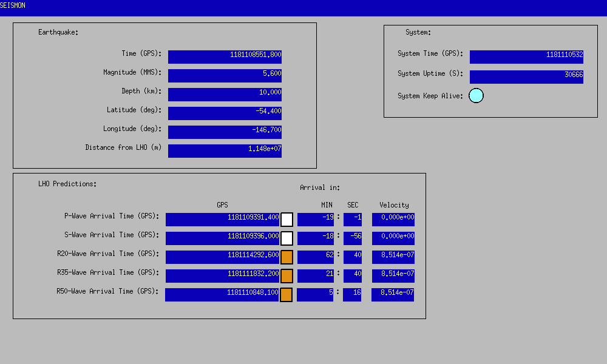607x364 pixels.
Task: Click the System Uptime (S) value
Action: [x=526, y=76]
